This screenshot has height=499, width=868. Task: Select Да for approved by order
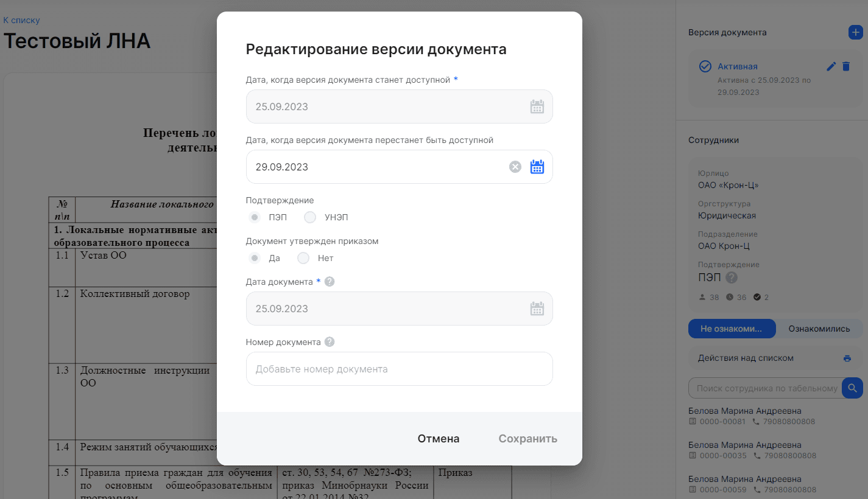[x=255, y=258]
